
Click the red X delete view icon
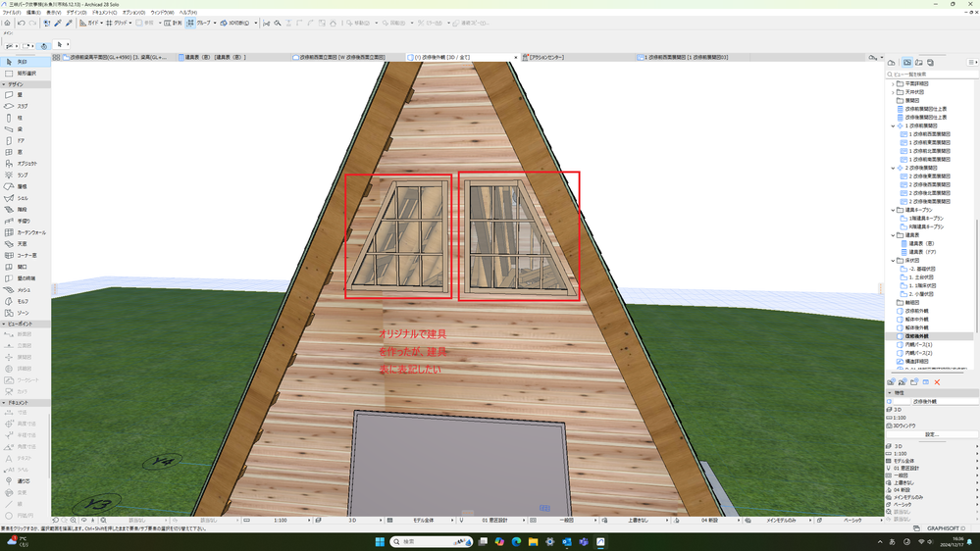[x=937, y=382]
